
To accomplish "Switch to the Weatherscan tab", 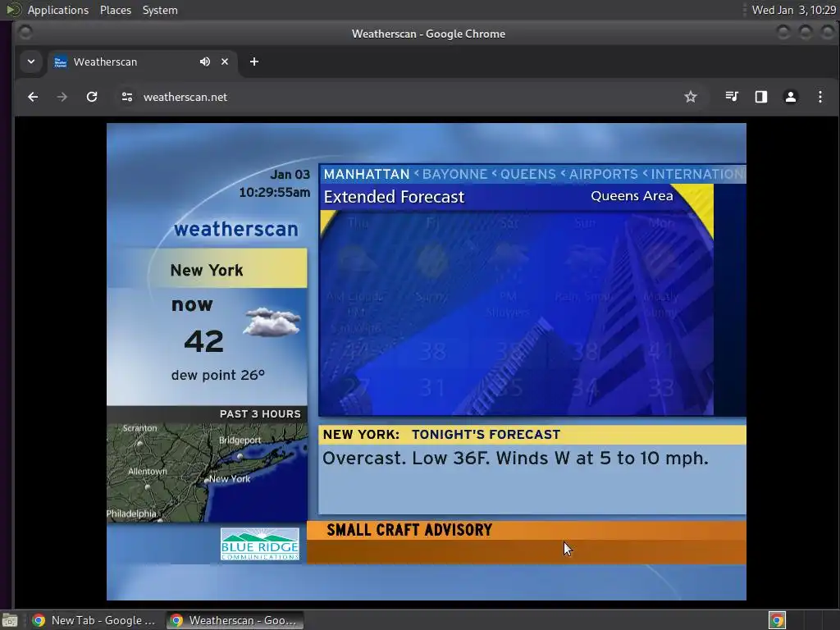I will pos(141,62).
